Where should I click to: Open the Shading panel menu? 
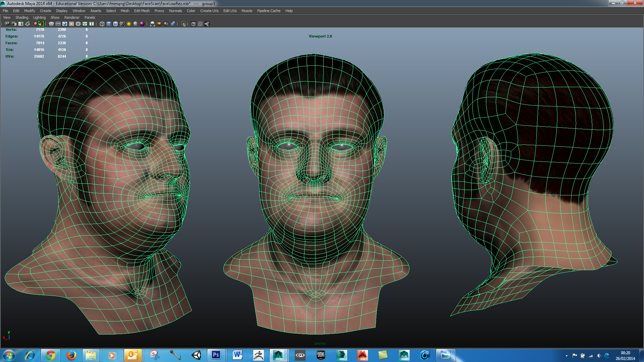pyautogui.click(x=21, y=17)
